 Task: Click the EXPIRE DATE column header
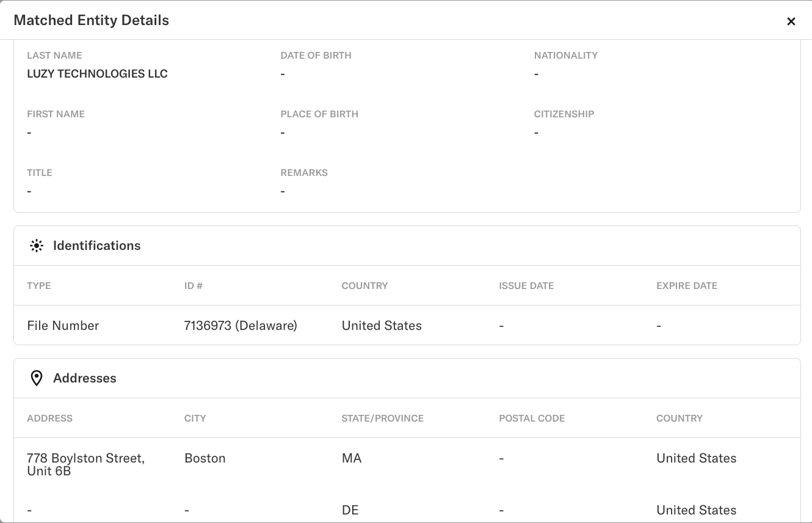[687, 286]
